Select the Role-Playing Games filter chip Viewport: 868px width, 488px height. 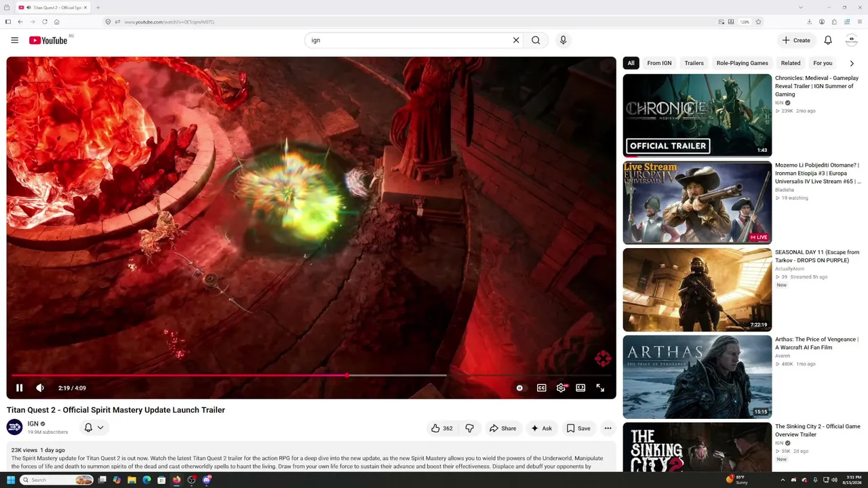[x=742, y=63]
